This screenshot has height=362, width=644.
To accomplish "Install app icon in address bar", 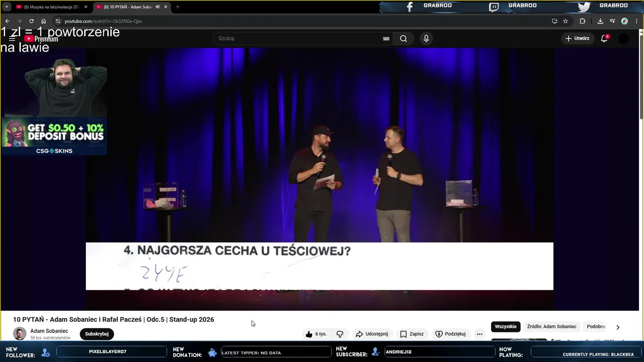I will pos(554,21).
